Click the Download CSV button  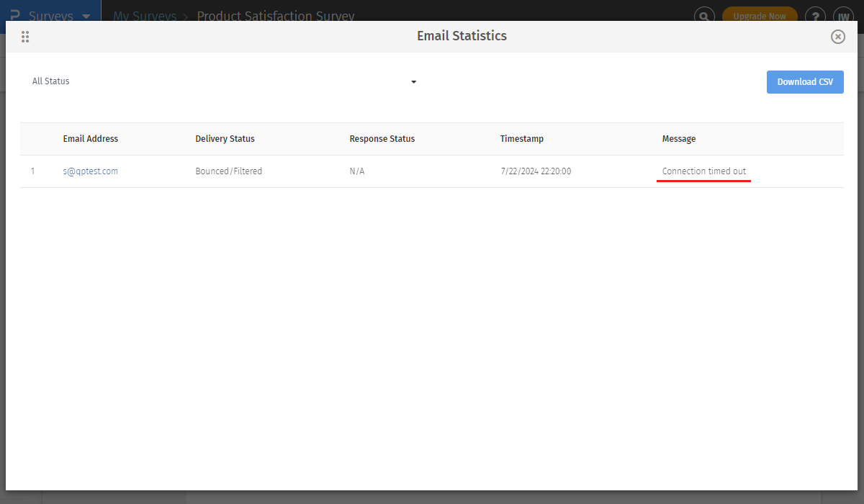(x=805, y=82)
